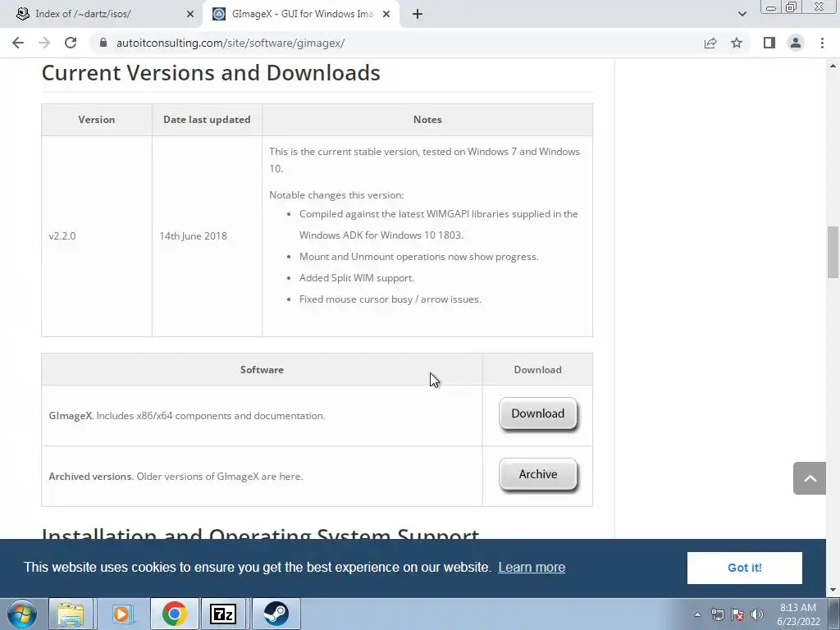The height and width of the screenshot is (630, 840).
Task: Open Chrome's three-dot menu
Action: 822,43
